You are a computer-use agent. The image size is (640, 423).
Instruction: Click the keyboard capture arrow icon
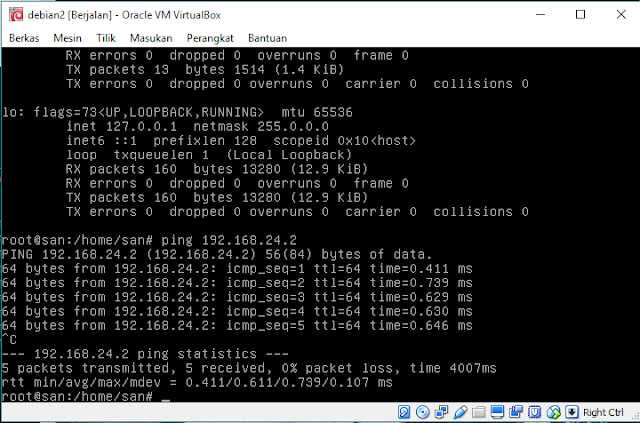[x=572, y=412]
